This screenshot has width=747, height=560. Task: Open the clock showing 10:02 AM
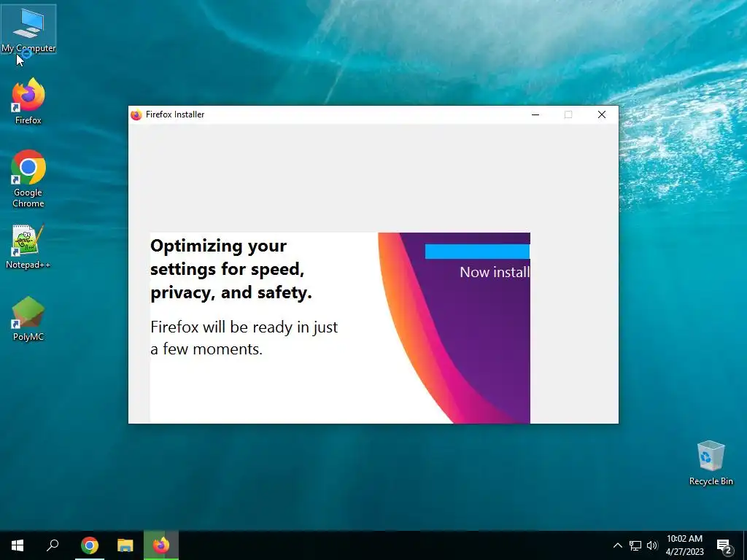click(x=684, y=545)
